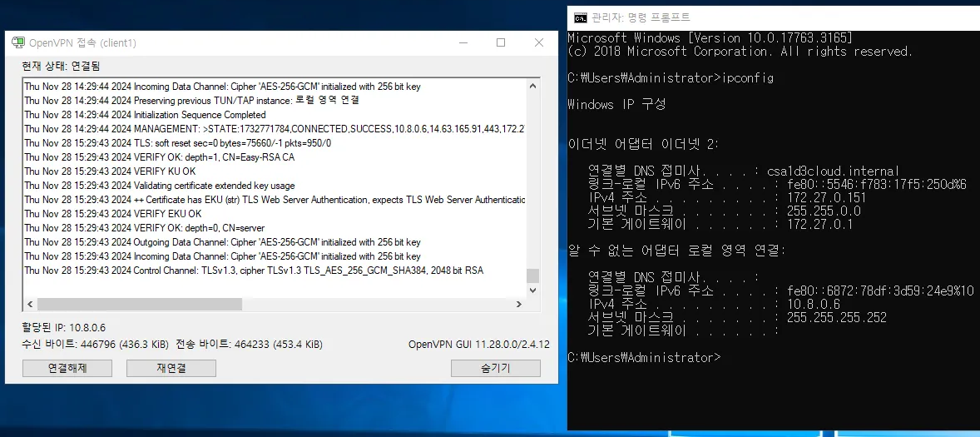
Task: Select the 'MANAGEMENT: >STATE' log line
Action: 274,129
